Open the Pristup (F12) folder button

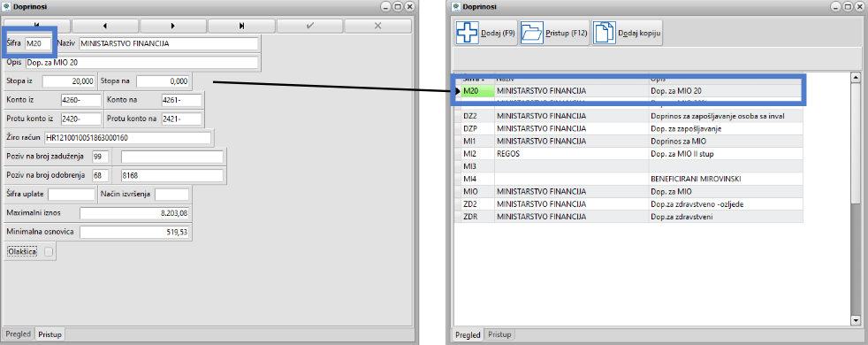pyautogui.click(x=554, y=34)
